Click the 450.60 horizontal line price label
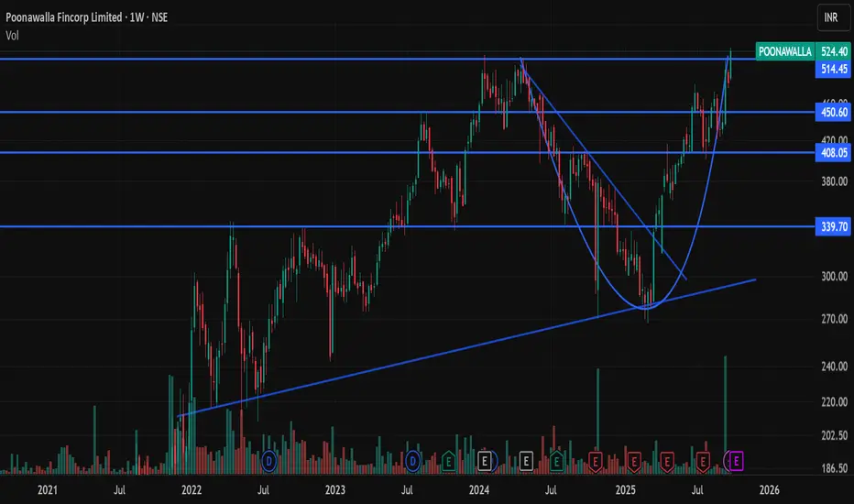This screenshot has width=854, height=504. (x=834, y=112)
